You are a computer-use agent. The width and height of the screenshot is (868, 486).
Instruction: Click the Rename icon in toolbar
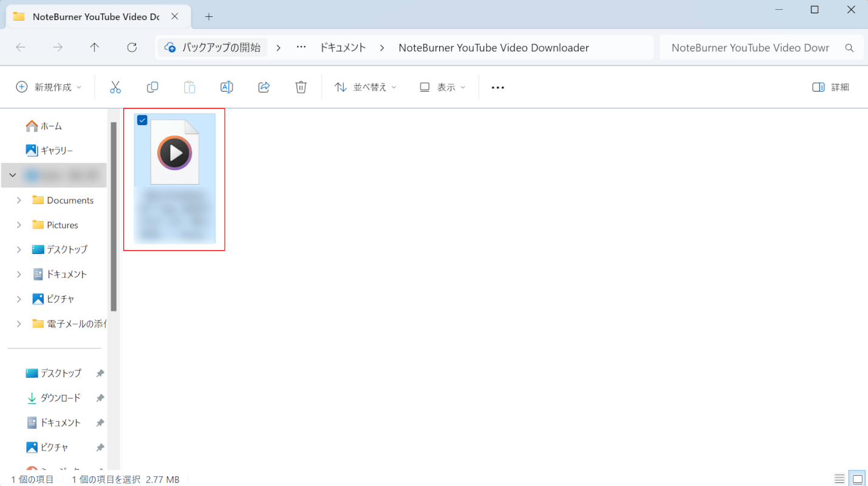227,87
